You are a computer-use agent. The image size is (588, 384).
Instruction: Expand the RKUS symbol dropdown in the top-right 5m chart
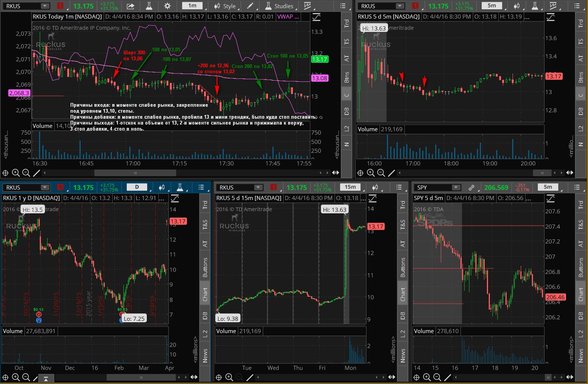400,6
